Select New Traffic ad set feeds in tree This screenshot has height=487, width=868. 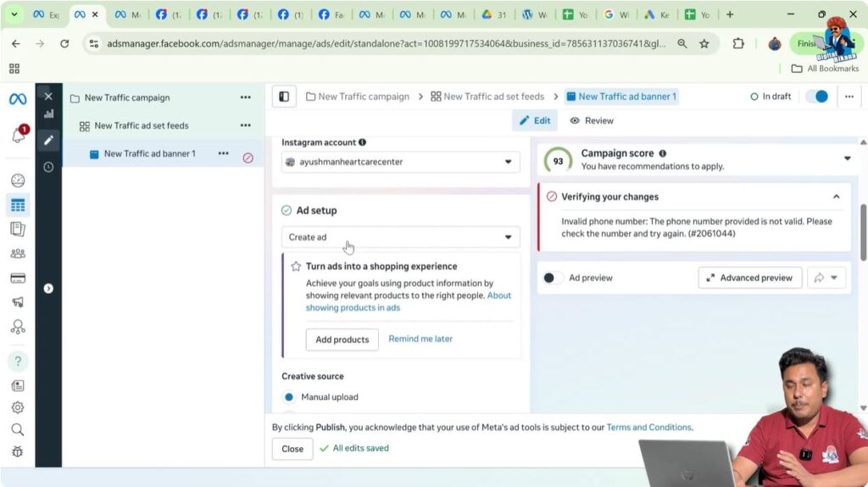point(142,125)
